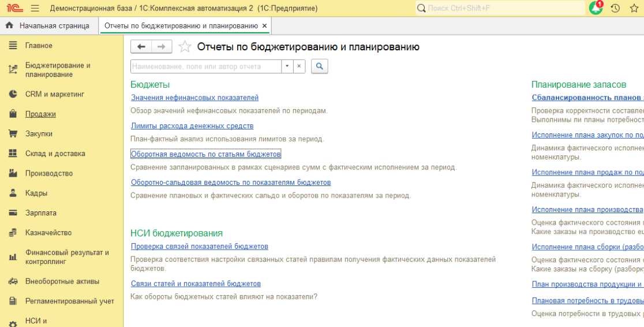The width and height of the screenshot is (644, 327).
Task: Open Лимиты расхода денежных средств report
Action: click(192, 125)
